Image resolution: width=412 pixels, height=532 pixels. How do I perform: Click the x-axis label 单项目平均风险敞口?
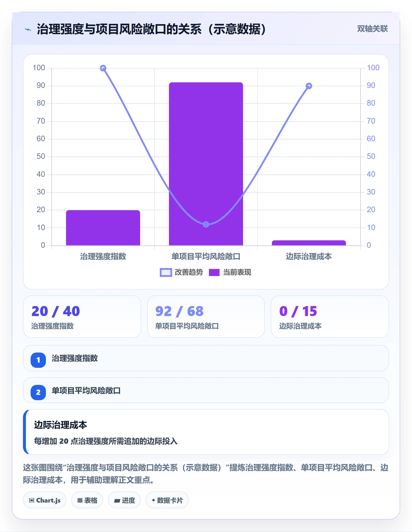pos(206,257)
